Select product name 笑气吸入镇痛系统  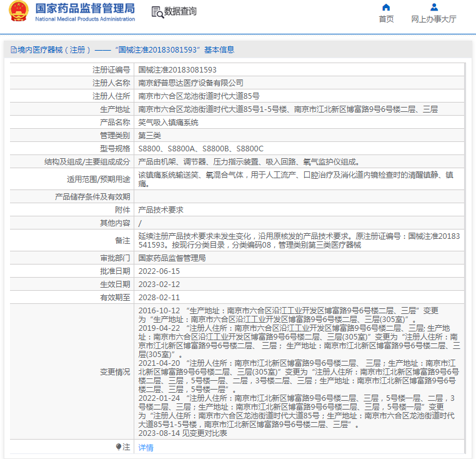pyautogui.click(x=168, y=123)
